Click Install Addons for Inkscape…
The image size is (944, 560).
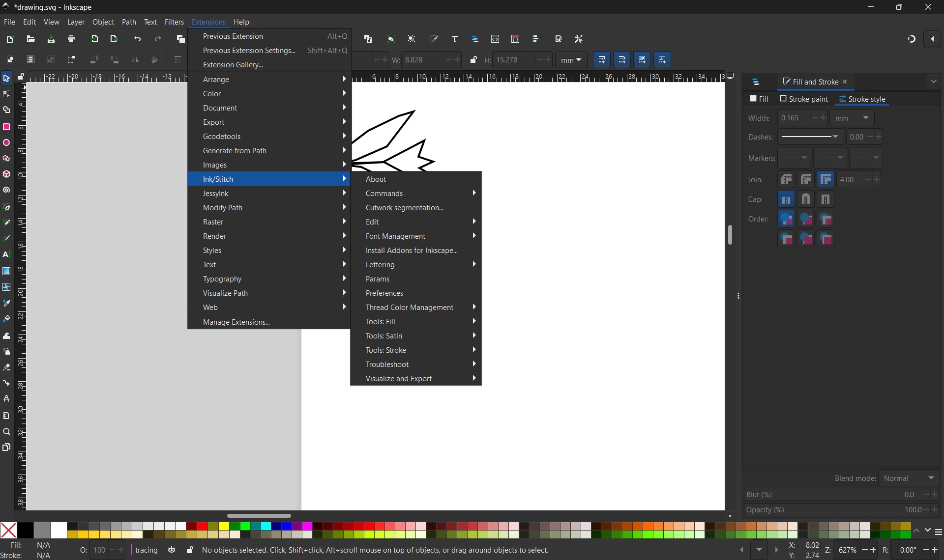pyautogui.click(x=416, y=251)
